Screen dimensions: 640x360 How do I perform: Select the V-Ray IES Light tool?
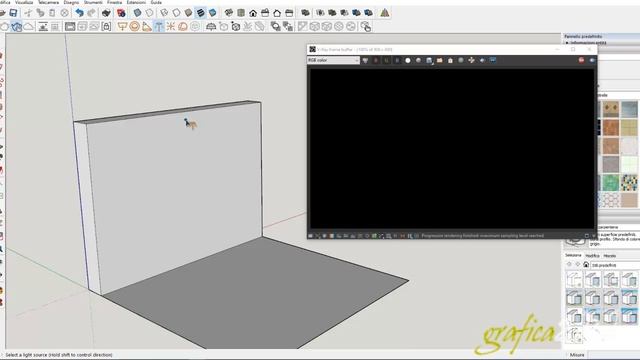coord(159,27)
